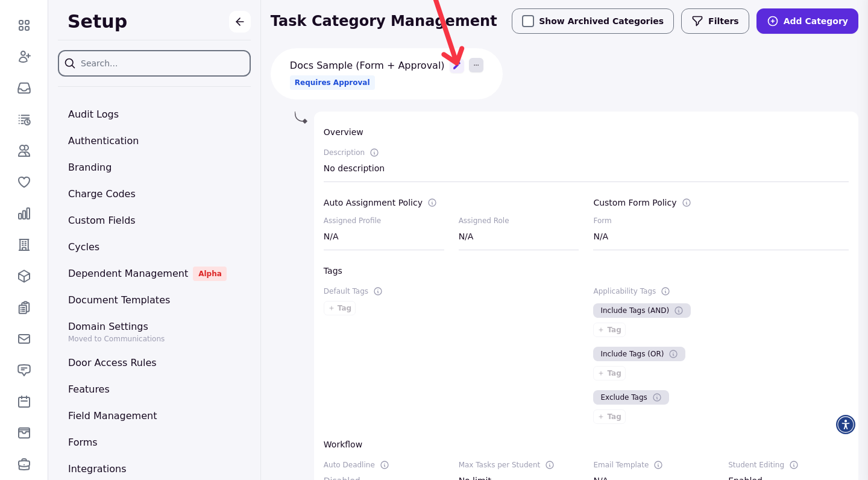Open the briefcase icon in left rail
Screen dimensions: 868x480
[x=24, y=464]
